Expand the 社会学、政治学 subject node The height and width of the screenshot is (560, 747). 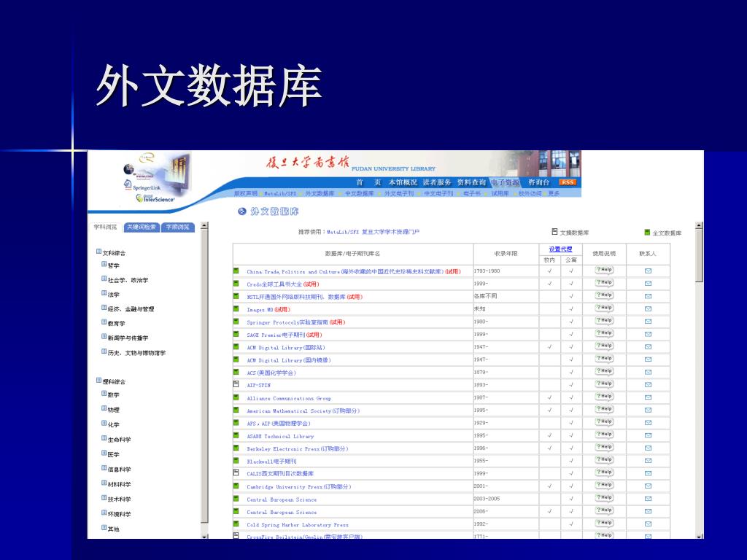[104, 279]
